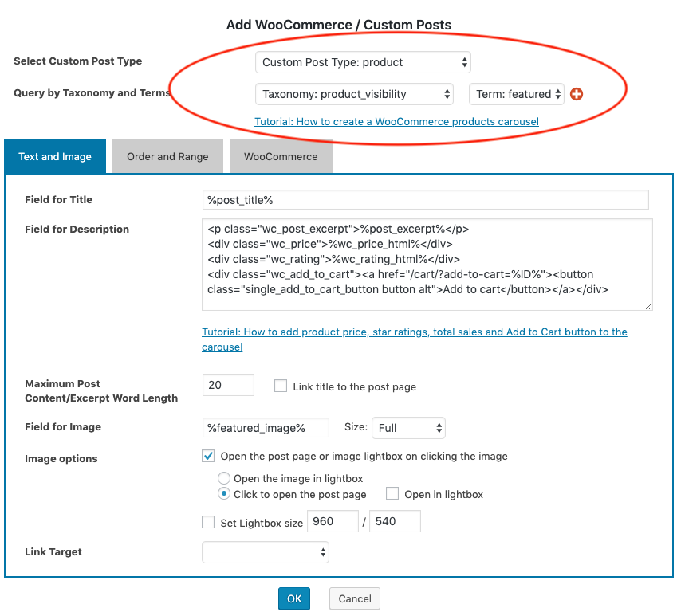Expand the Taxonomy product_visibility dropdown
The width and height of the screenshot is (677, 616).
[x=354, y=94]
